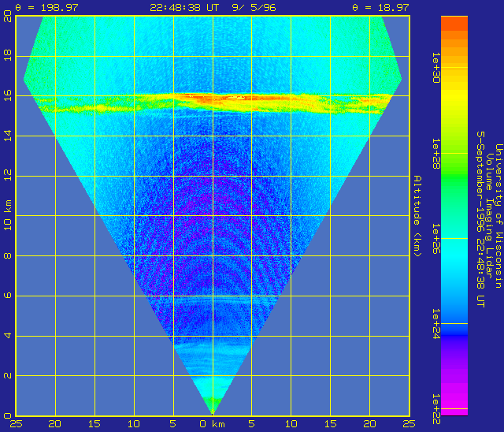This screenshot has width=504, height=432.
Task: Pick the cyan band of the colorbar
Action: pos(454,254)
